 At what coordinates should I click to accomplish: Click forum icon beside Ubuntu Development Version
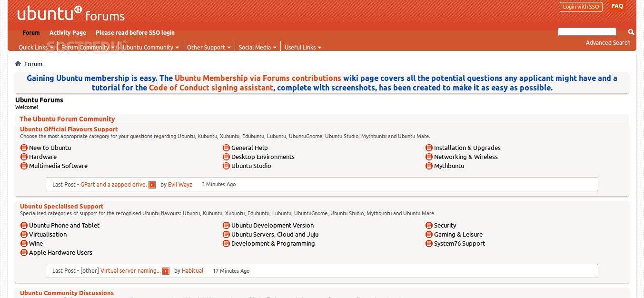tap(227, 225)
